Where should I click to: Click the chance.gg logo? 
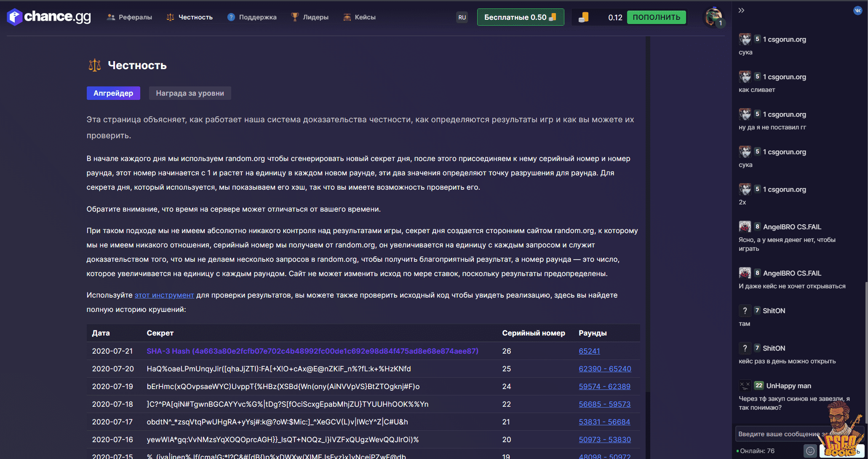tap(49, 17)
